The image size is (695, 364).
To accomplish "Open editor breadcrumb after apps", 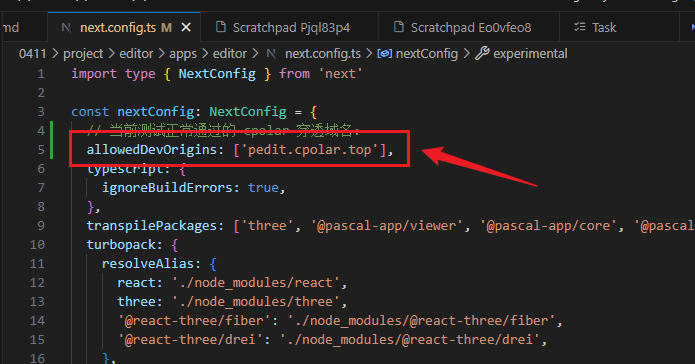I will 230,54.
